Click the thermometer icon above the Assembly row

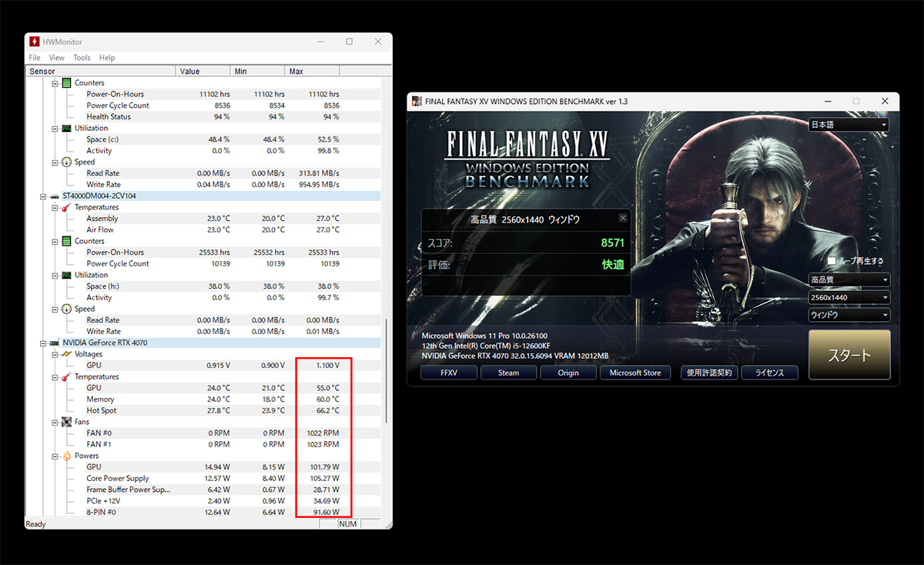pos(66,208)
